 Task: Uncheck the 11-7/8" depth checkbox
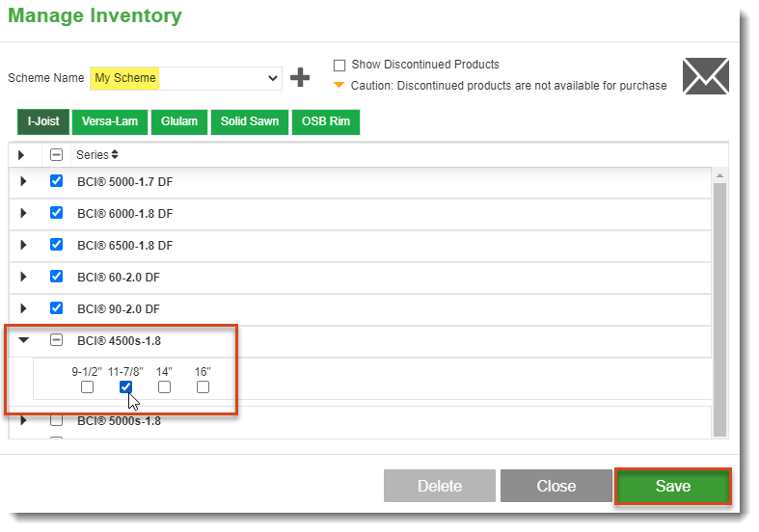pyautogui.click(x=125, y=386)
